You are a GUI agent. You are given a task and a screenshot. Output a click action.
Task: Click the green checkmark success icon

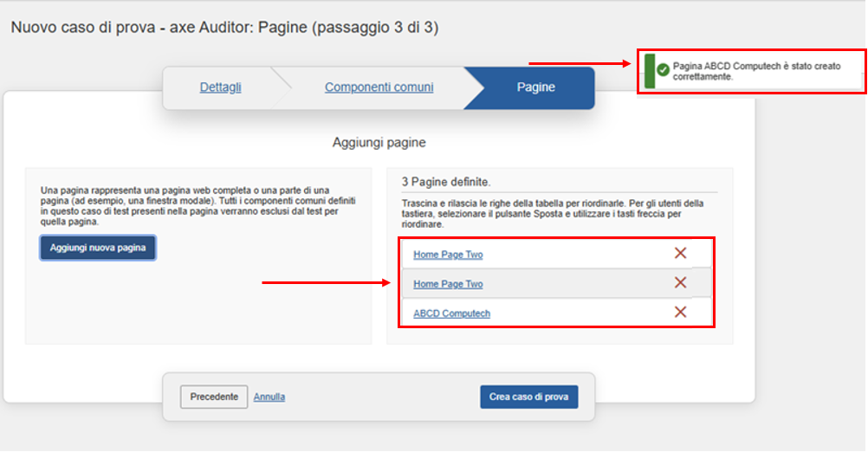point(663,70)
